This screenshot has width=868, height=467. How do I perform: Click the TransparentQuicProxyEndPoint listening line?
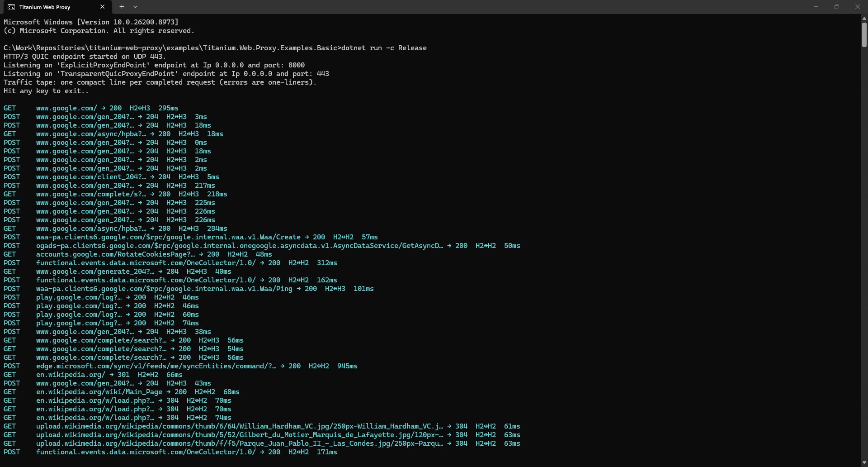pyautogui.click(x=166, y=74)
